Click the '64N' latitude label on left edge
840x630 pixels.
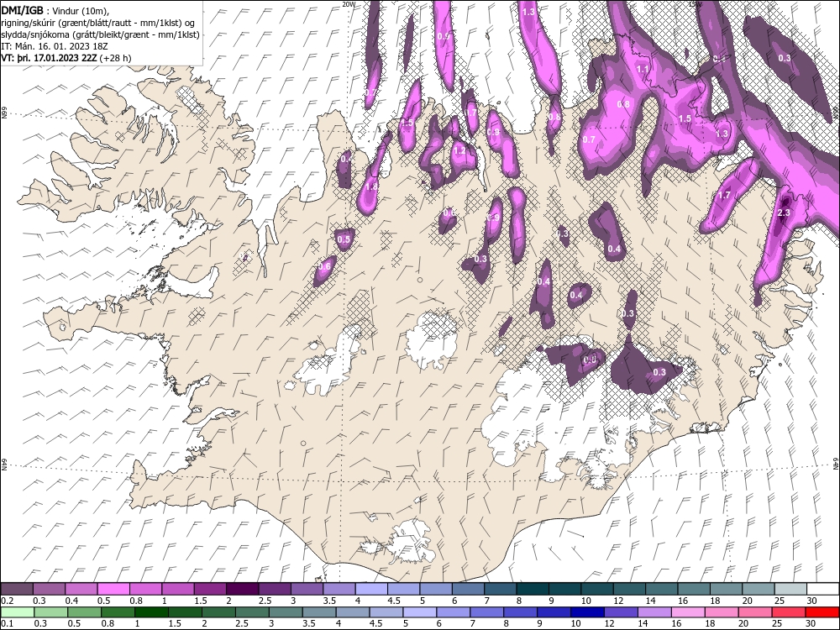click(x=3, y=465)
